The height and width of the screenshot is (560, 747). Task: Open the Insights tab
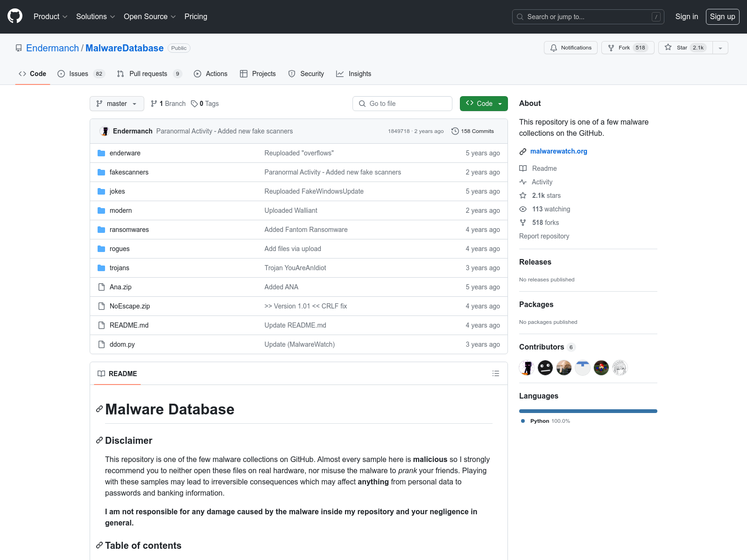(x=354, y=74)
